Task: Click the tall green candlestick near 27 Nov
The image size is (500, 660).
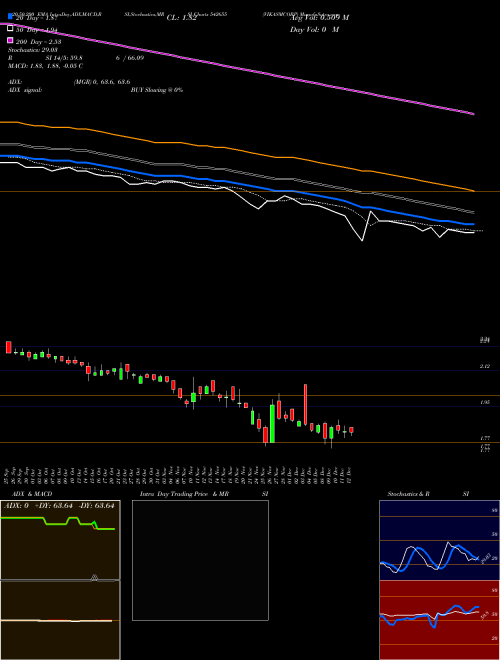Action: [272, 423]
